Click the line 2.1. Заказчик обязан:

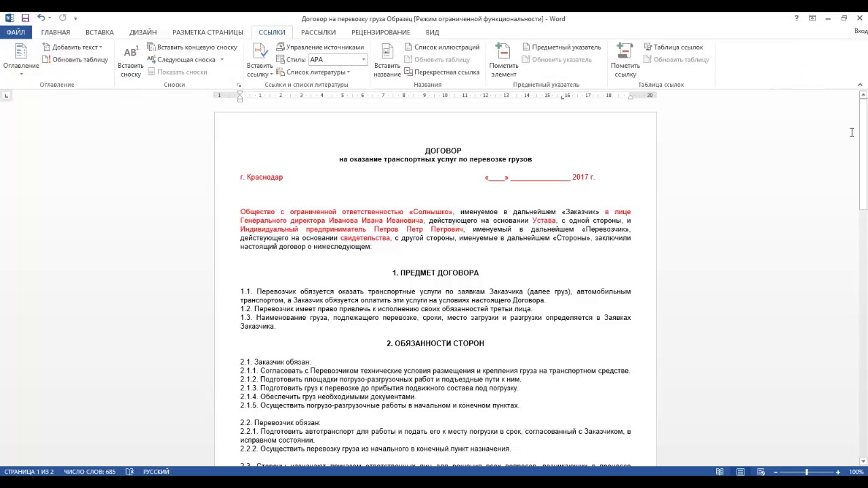[x=275, y=363]
